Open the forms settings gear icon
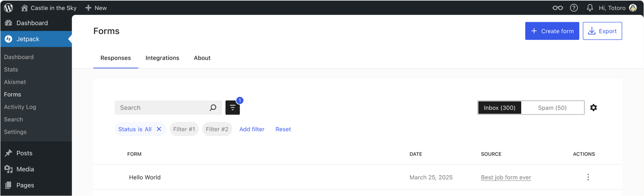The image size is (644, 196). pos(593,108)
